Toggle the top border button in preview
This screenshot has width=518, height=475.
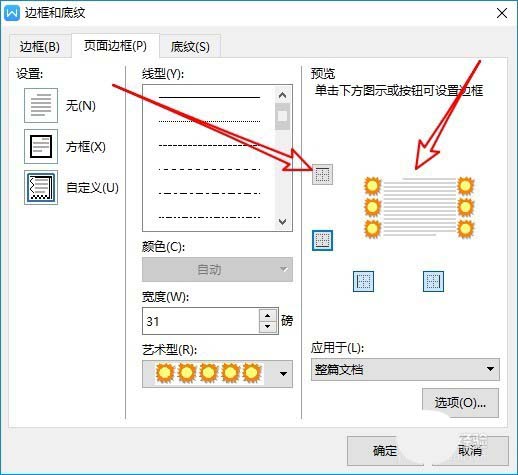tap(322, 174)
